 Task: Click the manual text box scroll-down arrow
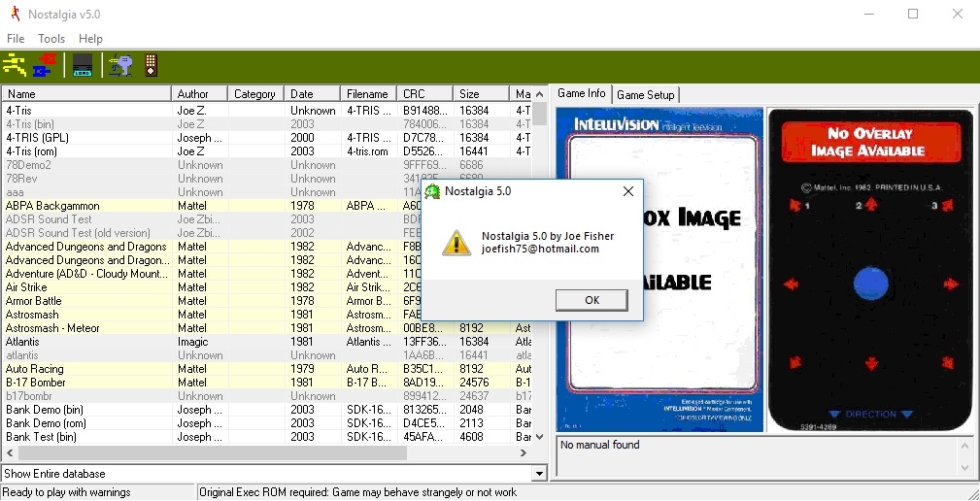tap(964, 468)
